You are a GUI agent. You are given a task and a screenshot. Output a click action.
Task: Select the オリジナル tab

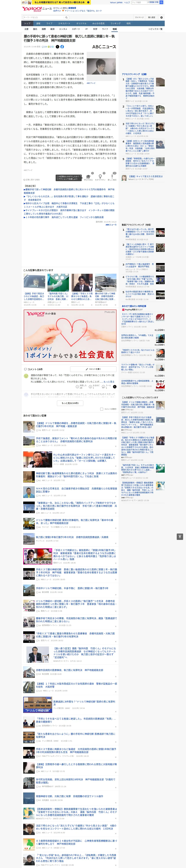81,24
